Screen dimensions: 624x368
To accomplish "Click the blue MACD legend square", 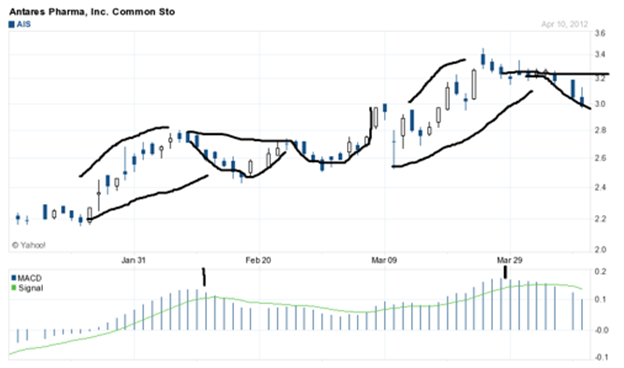I will 14,278.
